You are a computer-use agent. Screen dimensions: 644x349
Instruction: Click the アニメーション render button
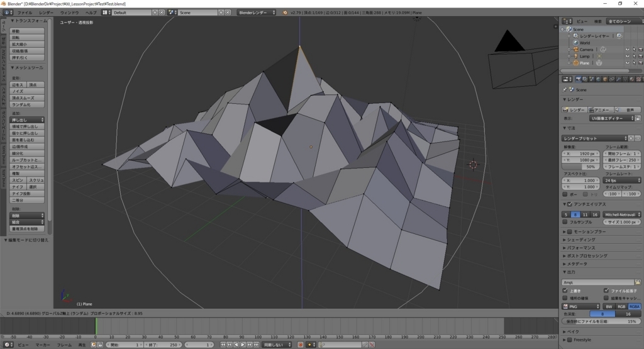pyautogui.click(x=601, y=110)
